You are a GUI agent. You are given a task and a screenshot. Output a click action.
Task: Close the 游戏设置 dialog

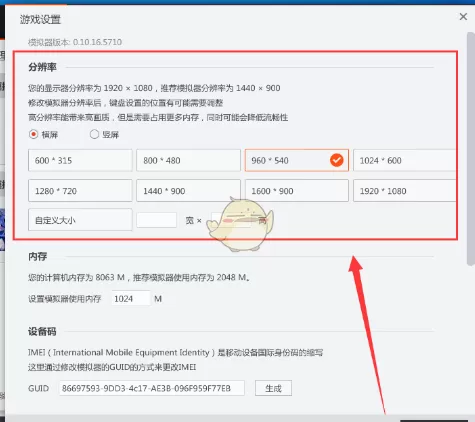tap(463, 17)
